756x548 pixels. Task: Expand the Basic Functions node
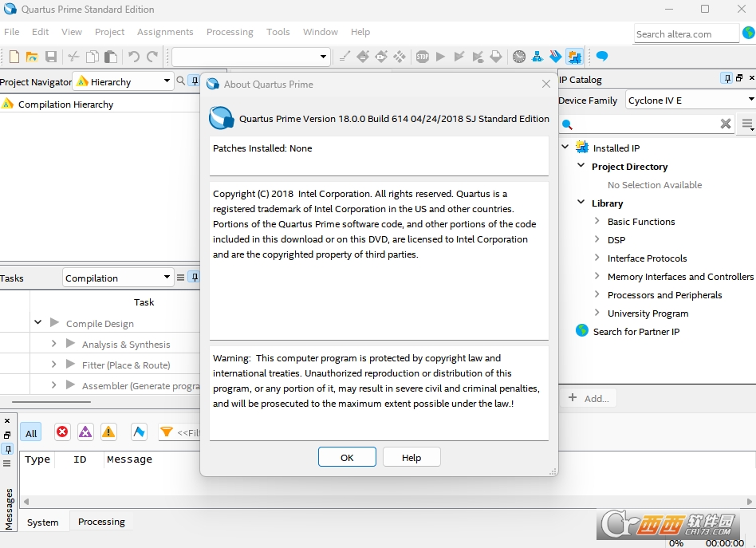tap(597, 220)
